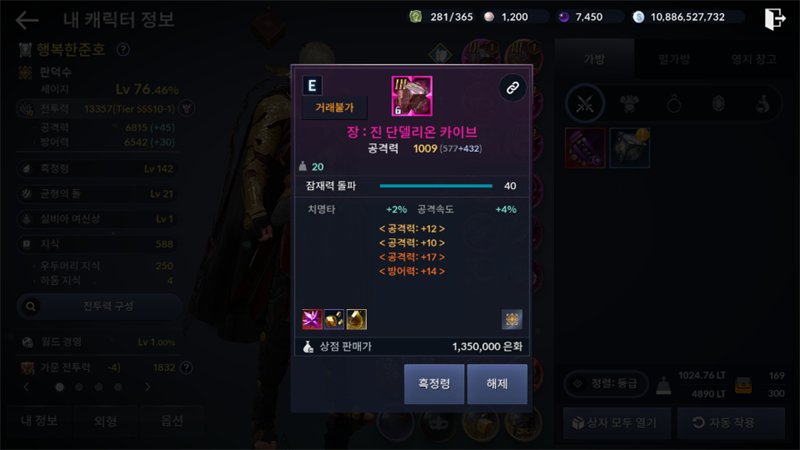Viewport: 800px width, 450px height.
Task: Select the armor category icon
Action: [x=630, y=104]
